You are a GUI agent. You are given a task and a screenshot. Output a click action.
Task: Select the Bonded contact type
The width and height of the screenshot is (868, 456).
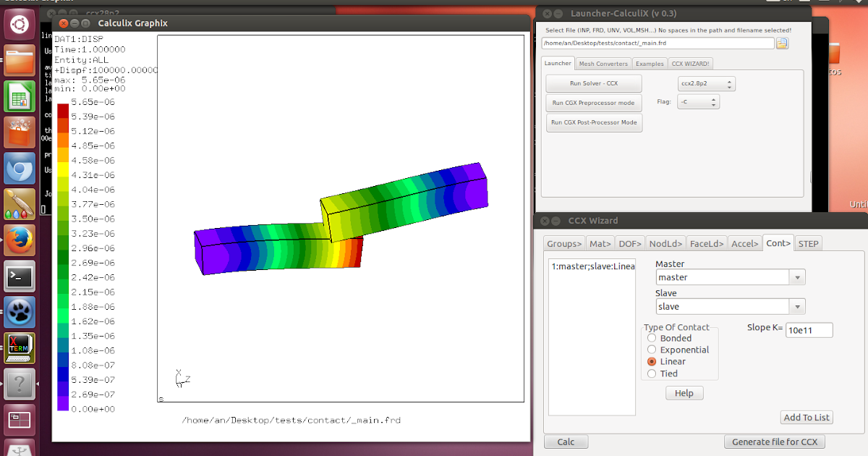pos(652,338)
